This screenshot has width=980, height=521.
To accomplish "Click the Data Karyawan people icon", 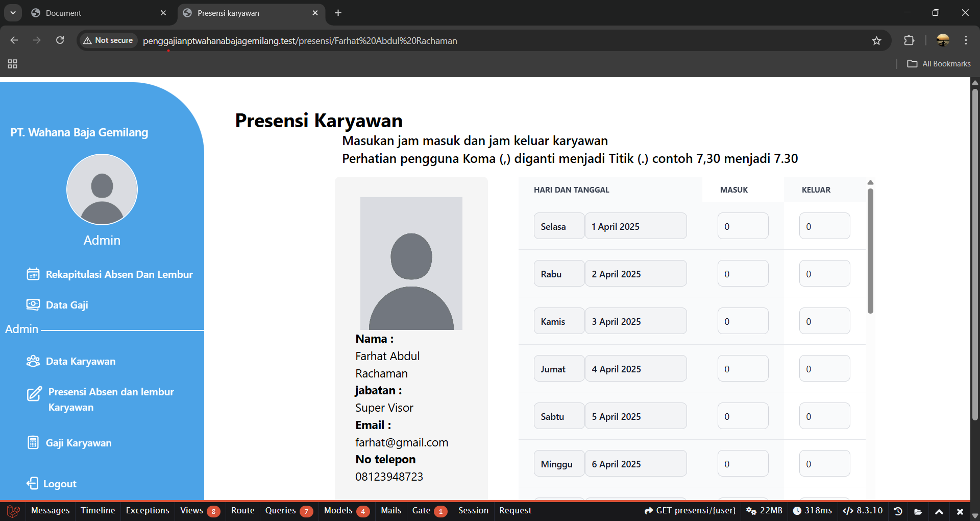I will coord(33,361).
